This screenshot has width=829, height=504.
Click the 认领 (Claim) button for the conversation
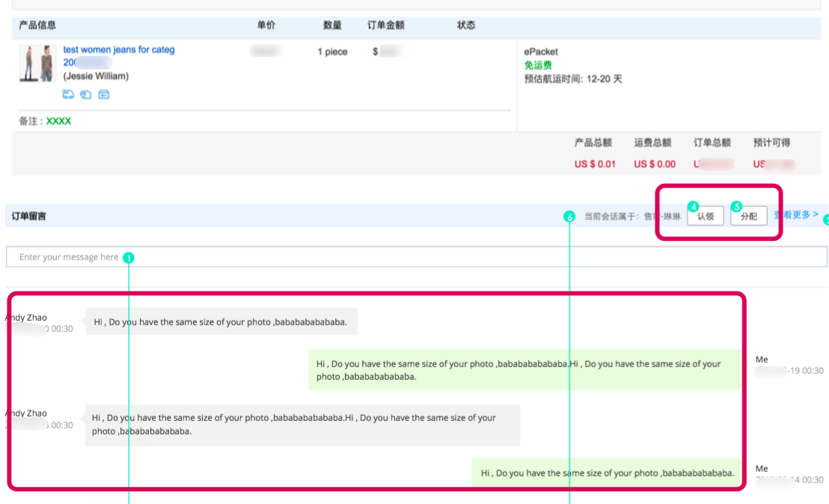coord(705,215)
